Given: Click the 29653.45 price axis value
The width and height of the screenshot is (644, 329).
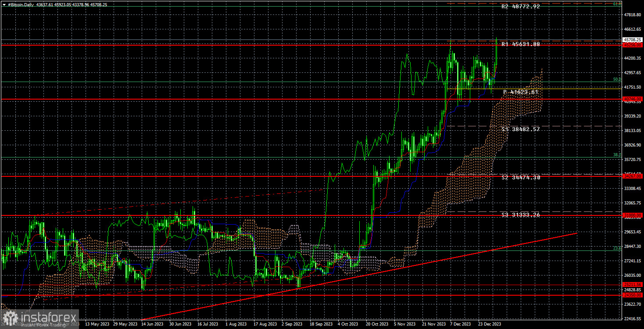Looking at the screenshot, I should (x=633, y=232).
